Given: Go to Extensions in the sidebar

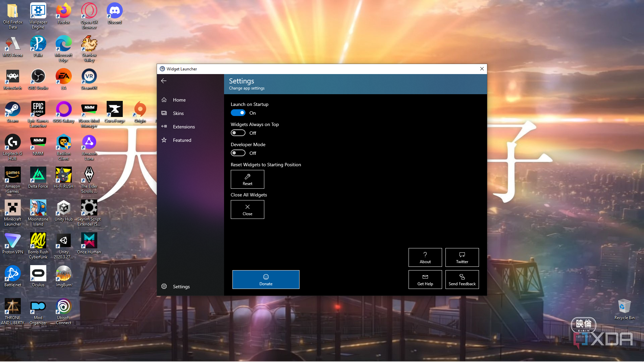Looking at the screenshot, I should [183, 127].
